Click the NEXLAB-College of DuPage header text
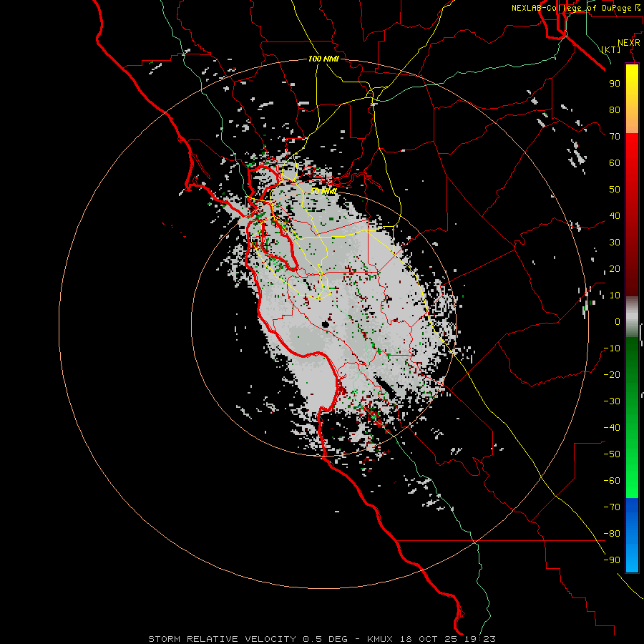This screenshot has height=644, width=644. tap(577, 8)
